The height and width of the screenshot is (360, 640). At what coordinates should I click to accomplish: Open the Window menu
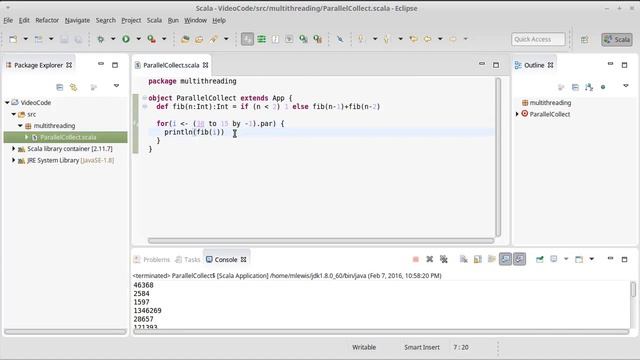[195, 20]
